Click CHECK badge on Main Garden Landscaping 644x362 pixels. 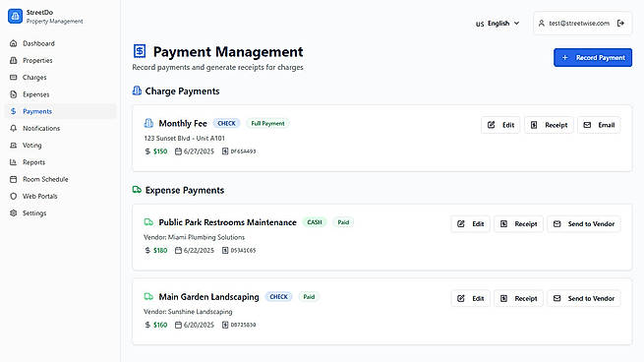point(278,297)
